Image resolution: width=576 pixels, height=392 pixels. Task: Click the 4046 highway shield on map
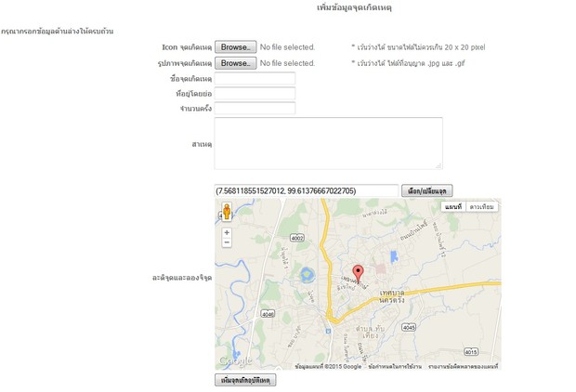point(268,314)
